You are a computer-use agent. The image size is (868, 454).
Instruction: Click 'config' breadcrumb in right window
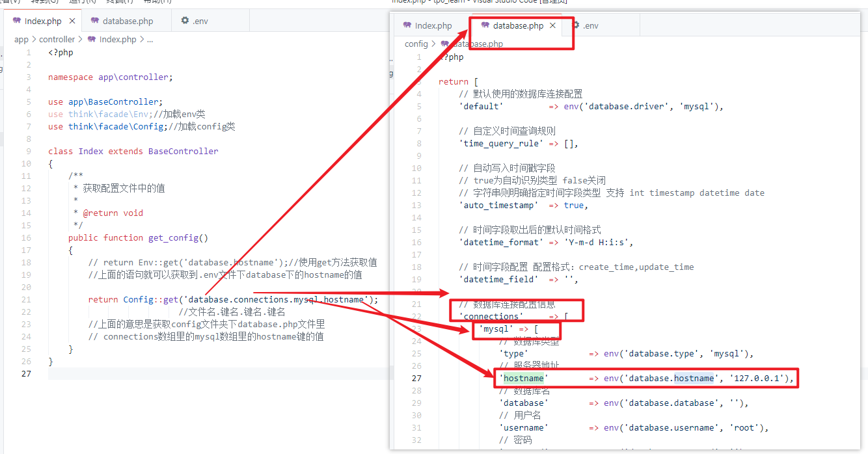416,44
